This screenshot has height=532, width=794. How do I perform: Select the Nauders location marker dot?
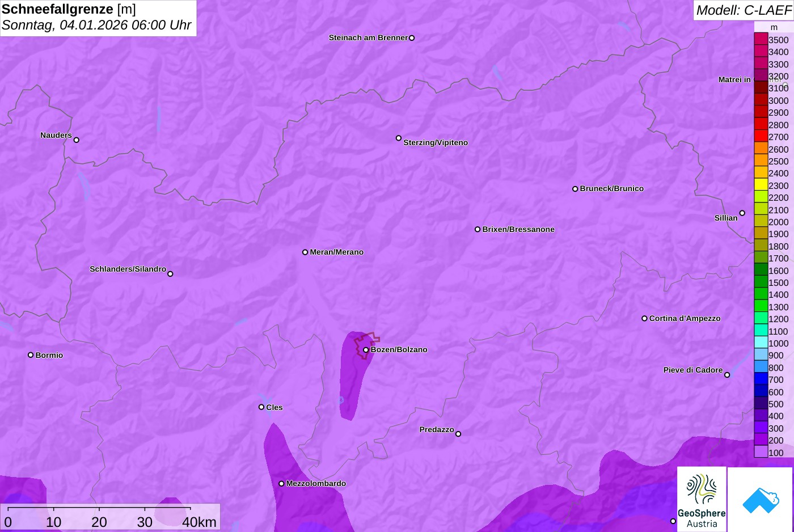pyautogui.click(x=77, y=140)
